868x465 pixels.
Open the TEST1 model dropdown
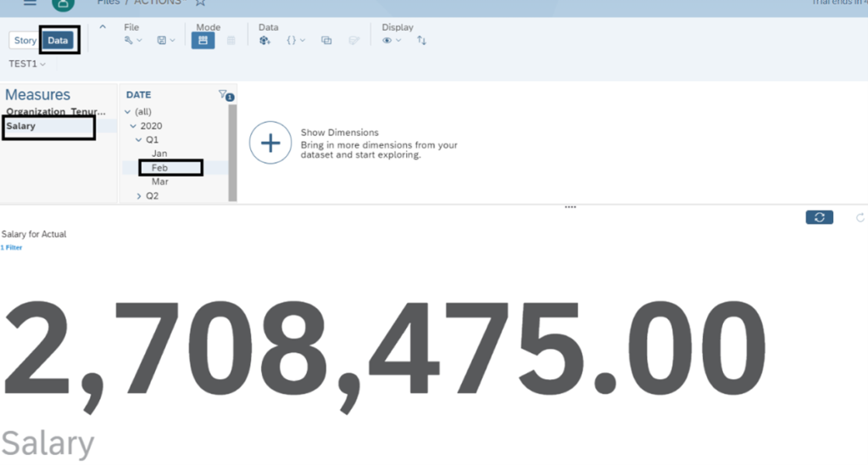pyautogui.click(x=27, y=64)
